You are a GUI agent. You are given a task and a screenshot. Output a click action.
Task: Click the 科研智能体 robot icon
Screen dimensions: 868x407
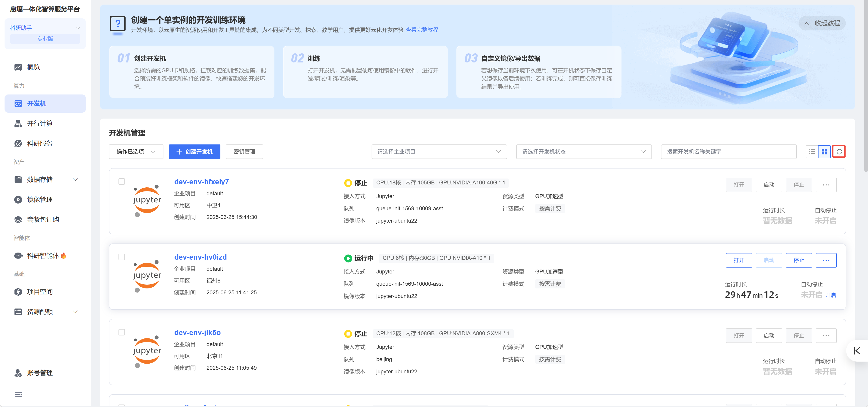(x=18, y=256)
